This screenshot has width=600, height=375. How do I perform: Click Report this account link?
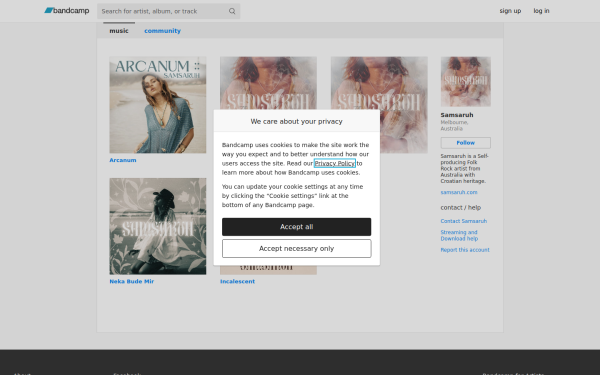point(465,250)
